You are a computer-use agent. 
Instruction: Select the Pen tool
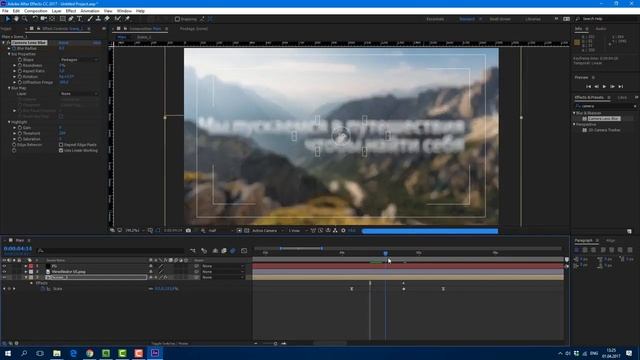(x=71, y=19)
